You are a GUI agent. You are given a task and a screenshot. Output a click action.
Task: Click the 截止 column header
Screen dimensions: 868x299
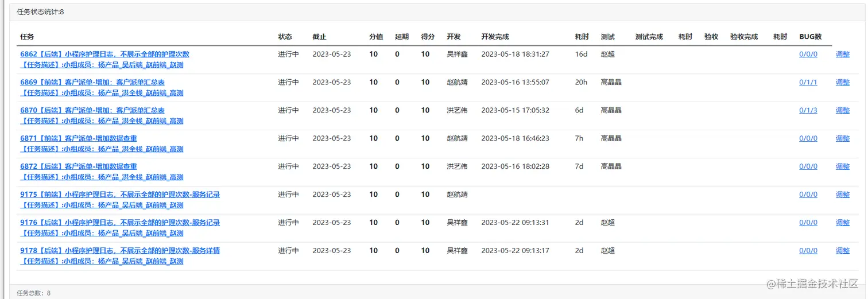(x=320, y=37)
